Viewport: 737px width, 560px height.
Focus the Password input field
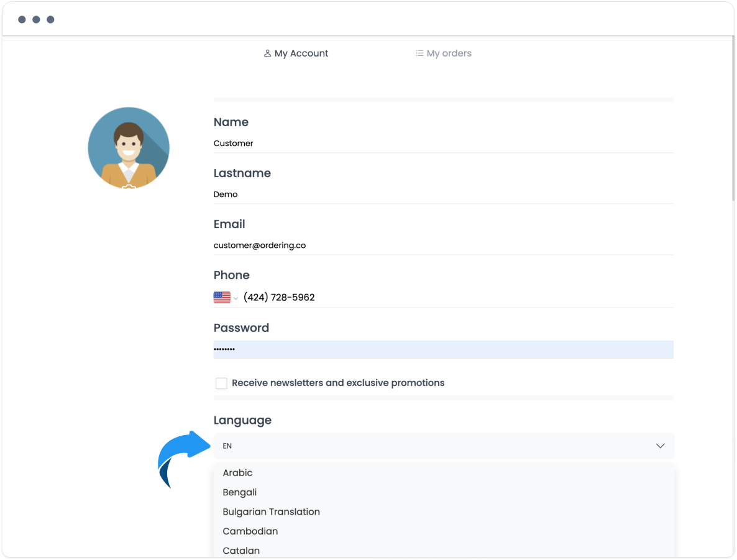[x=443, y=349]
